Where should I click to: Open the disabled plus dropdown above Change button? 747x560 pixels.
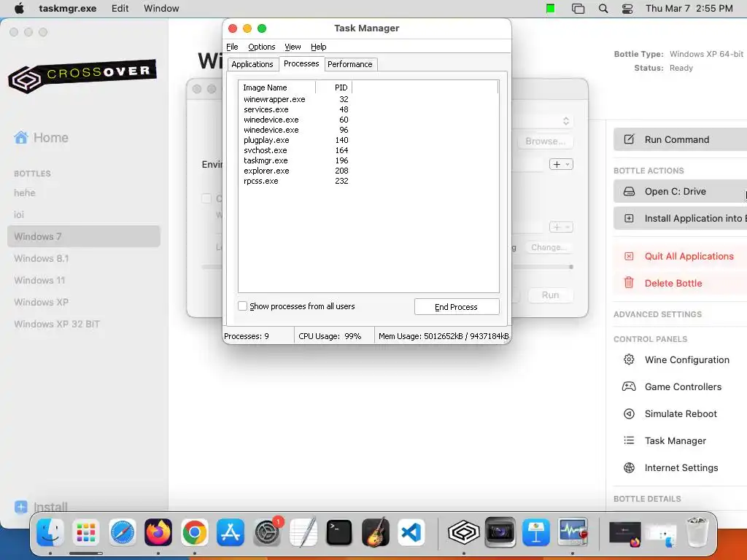561,227
